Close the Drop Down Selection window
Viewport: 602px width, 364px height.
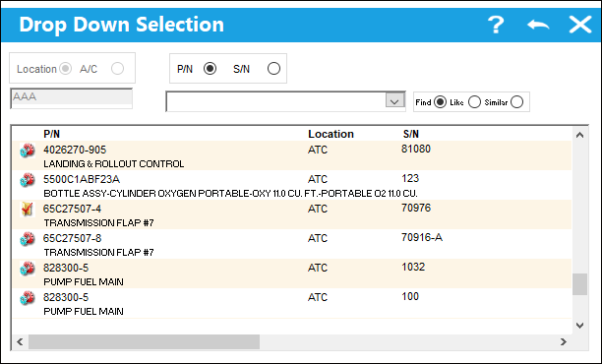pyautogui.click(x=580, y=25)
